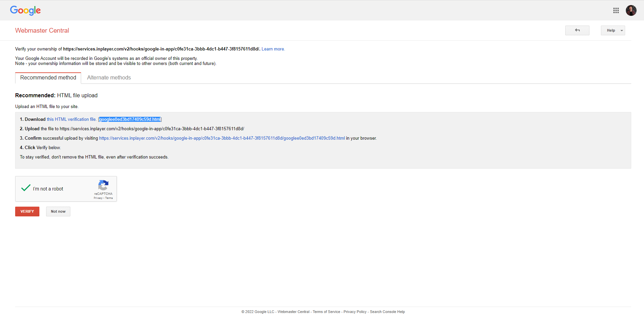The height and width of the screenshot is (314, 644).
Task: Open the reCAPTCHA Privacy link
Action: [x=98, y=198]
